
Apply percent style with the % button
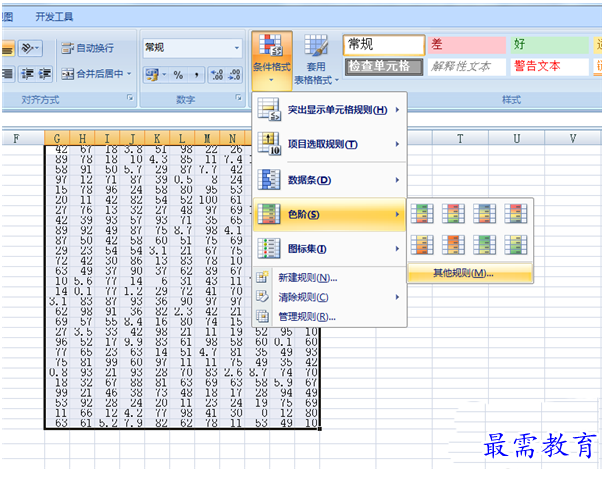click(178, 74)
